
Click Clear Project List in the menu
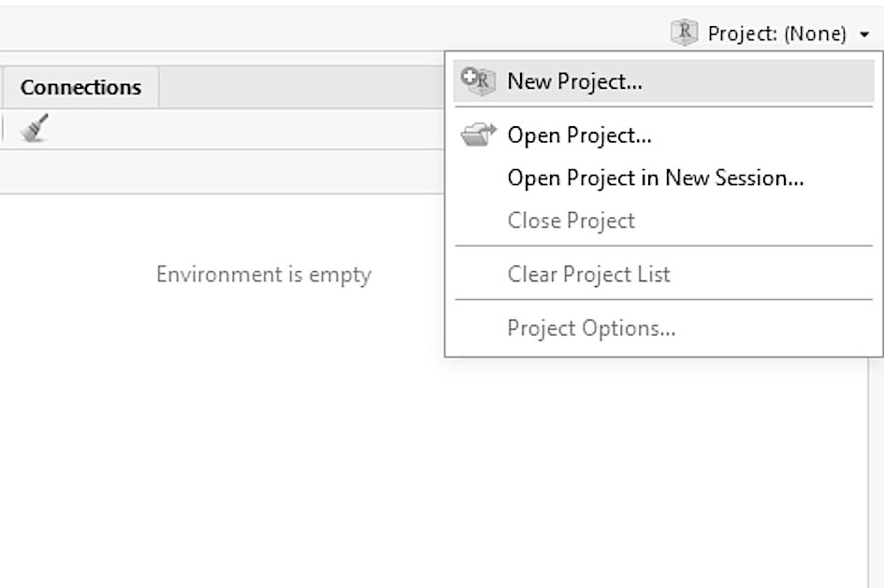[x=588, y=275]
